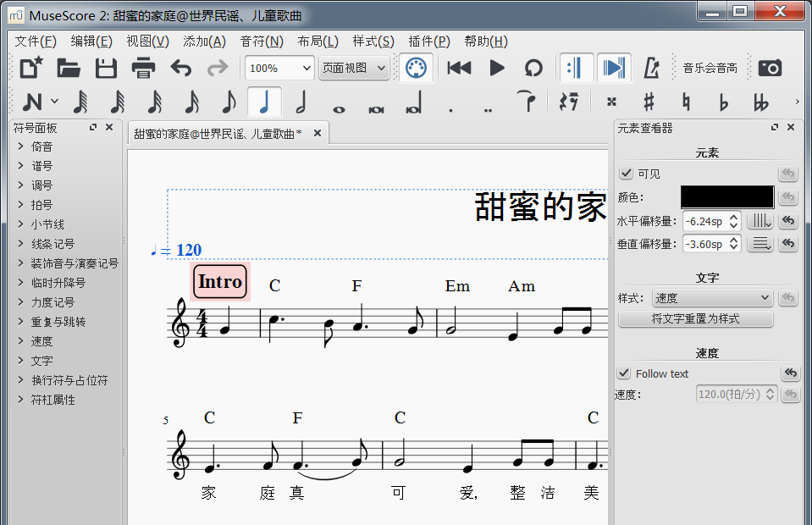Image resolution: width=812 pixels, height=525 pixels.
Task: Click the black color swatch
Action: point(726,197)
